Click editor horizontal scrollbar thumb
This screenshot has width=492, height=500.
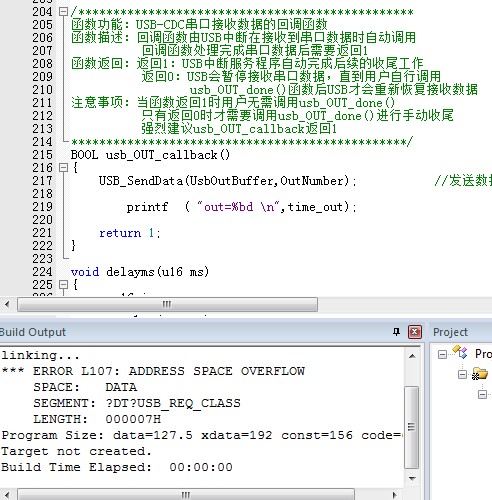point(167,304)
